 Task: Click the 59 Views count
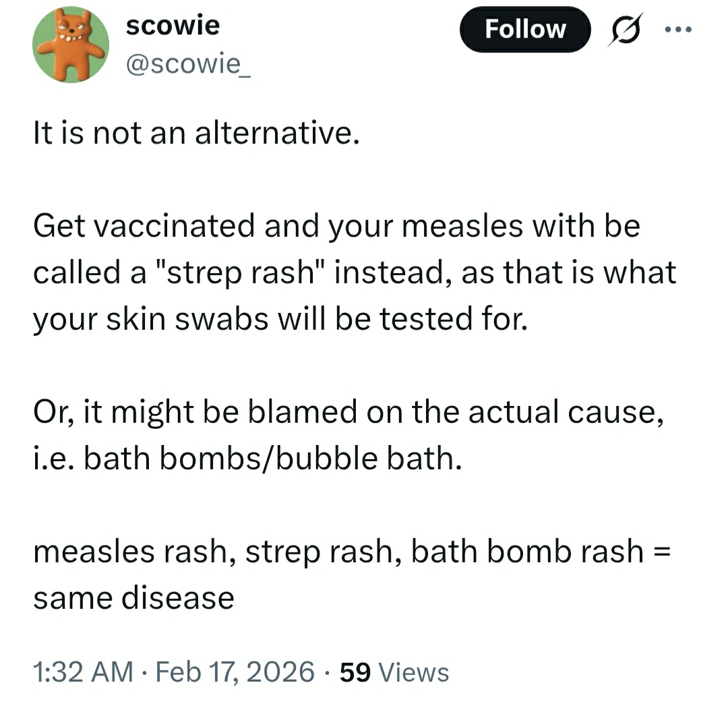(x=395, y=672)
